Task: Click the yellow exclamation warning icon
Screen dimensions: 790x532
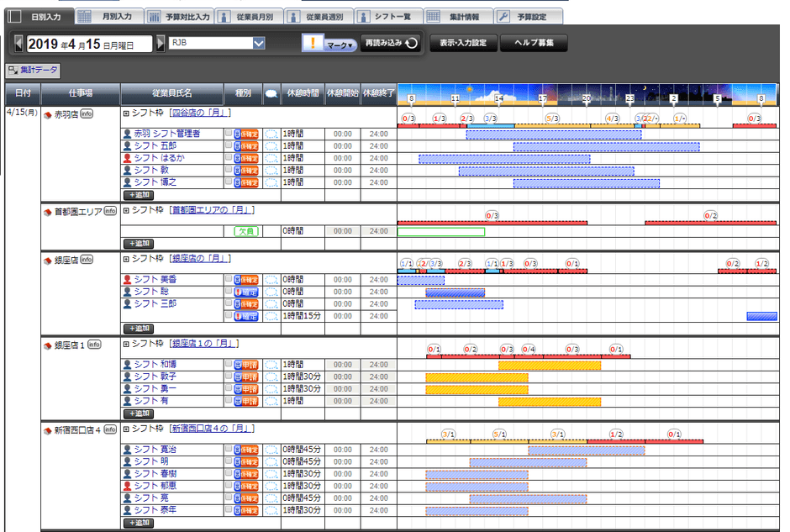Action: click(x=312, y=44)
